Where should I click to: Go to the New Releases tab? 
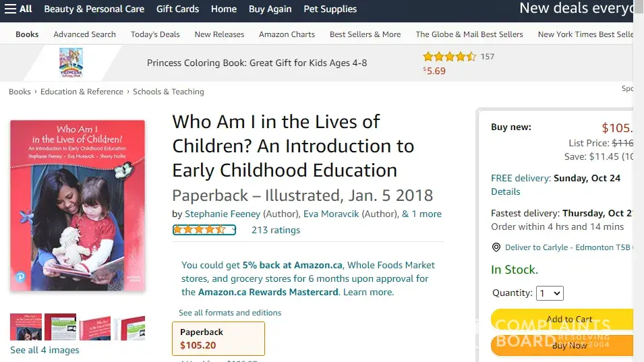219,34
